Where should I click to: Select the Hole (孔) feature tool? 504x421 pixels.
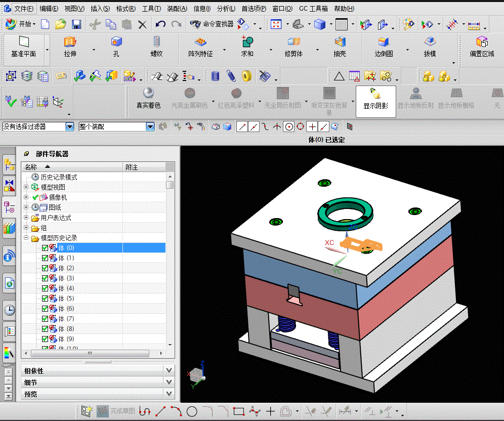tap(116, 43)
